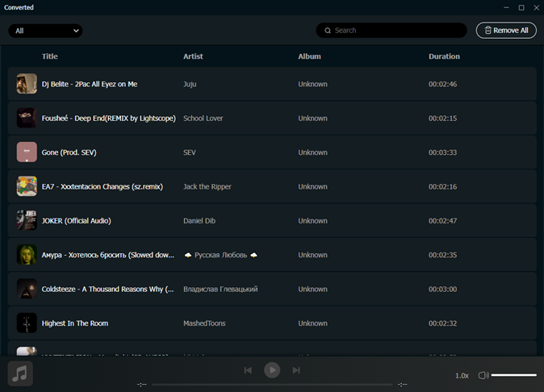
Task: Click the Dj Belite track thumbnail
Action: point(27,84)
